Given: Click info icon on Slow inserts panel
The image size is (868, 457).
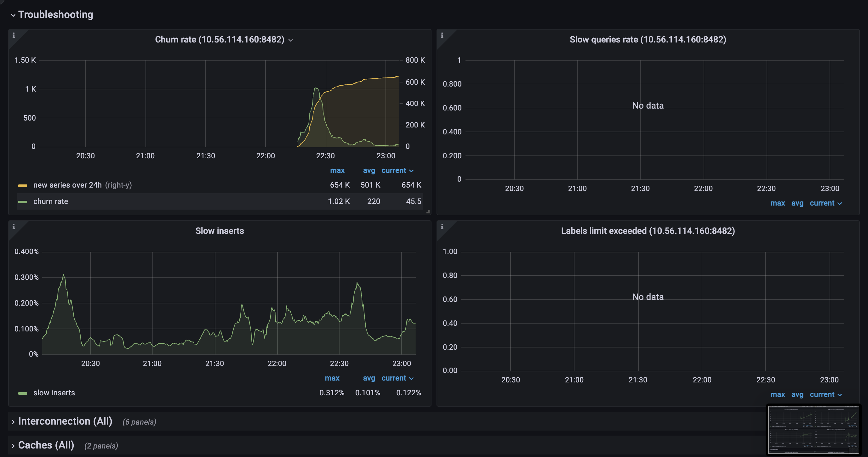Looking at the screenshot, I should (x=14, y=227).
